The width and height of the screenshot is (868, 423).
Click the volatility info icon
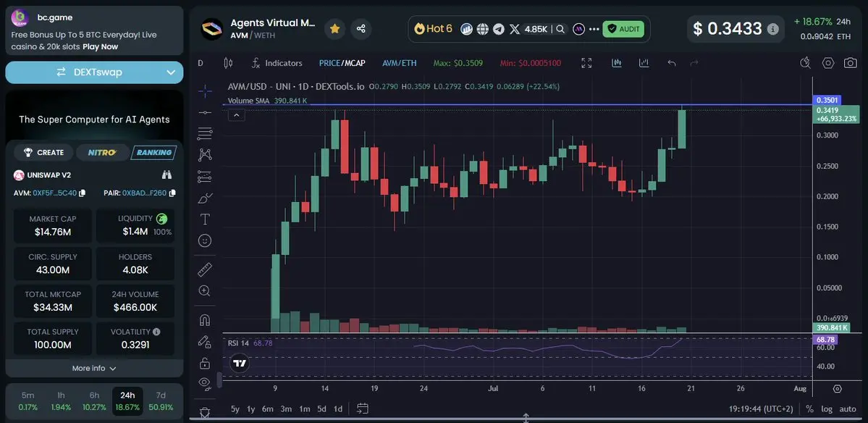pyautogui.click(x=156, y=332)
